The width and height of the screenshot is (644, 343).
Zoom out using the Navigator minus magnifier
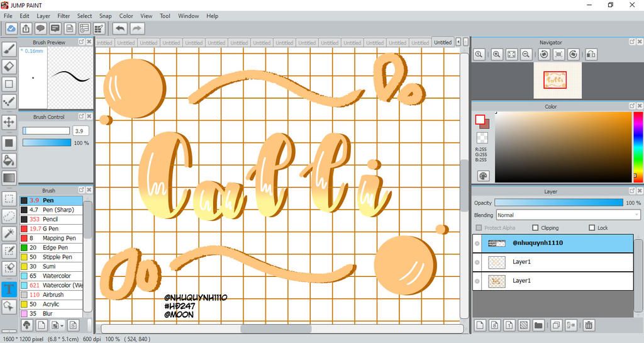pyautogui.click(x=526, y=54)
